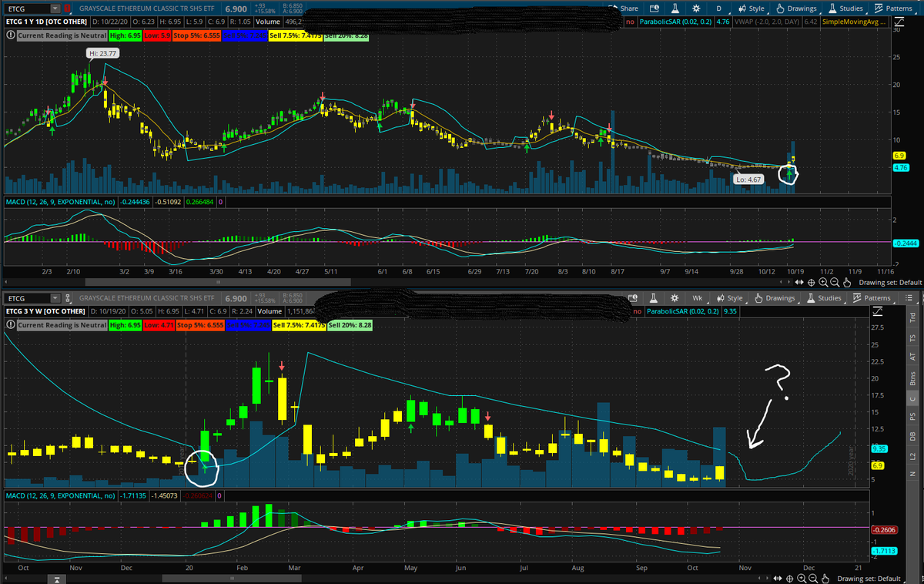Image resolution: width=924 pixels, height=584 pixels.
Task: Open Patterns menu on the top chart
Action: (893, 8)
